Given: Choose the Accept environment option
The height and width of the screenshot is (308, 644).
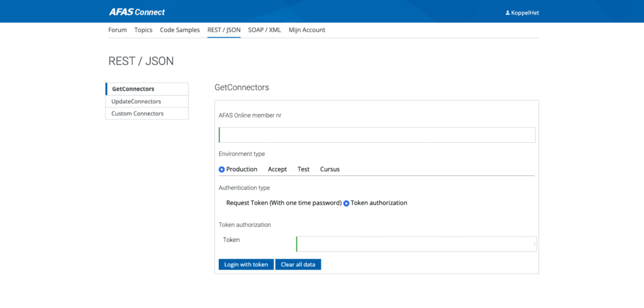Looking at the screenshot, I should click(277, 170).
